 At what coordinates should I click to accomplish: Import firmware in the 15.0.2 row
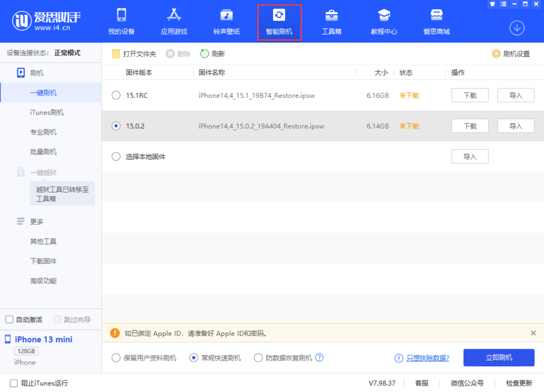(516, 126)
